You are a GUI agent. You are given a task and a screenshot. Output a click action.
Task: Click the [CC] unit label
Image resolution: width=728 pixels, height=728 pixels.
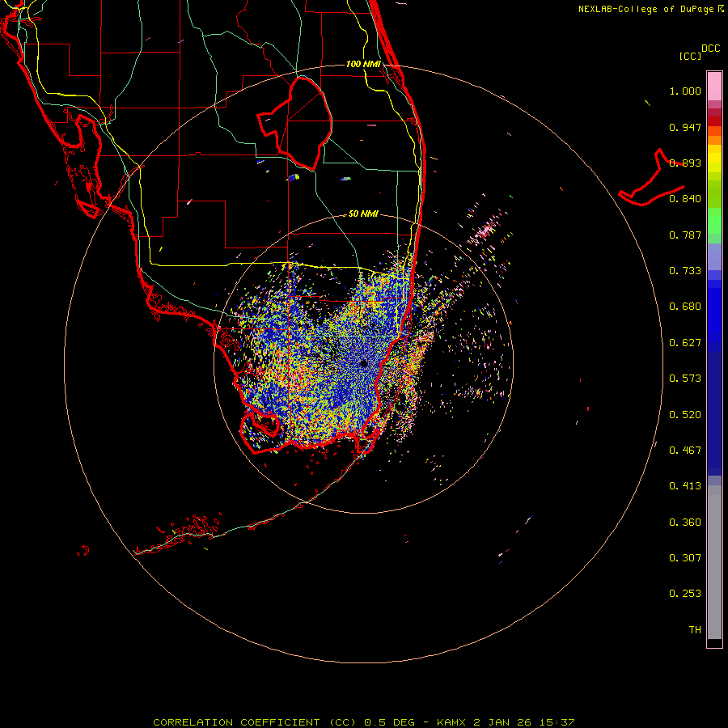[691, 56]
